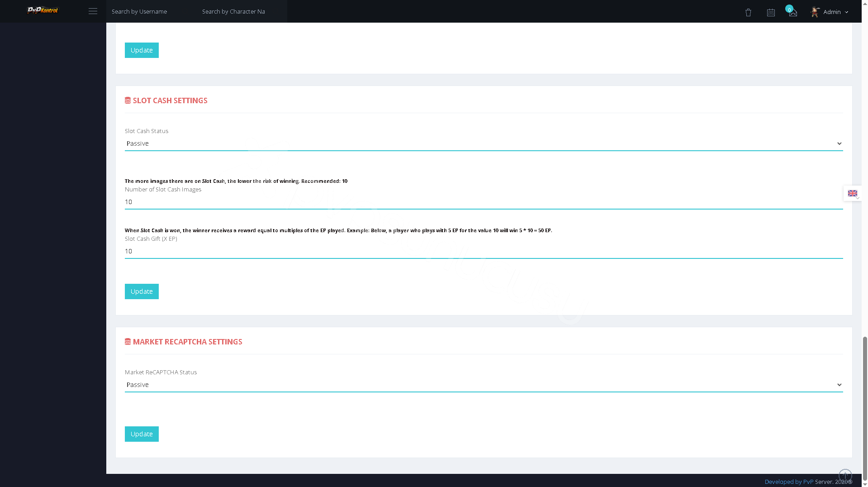868x487 pixels.
Task: Expand the Slot Cash Status dropdown
Action: [x=484, y=143]
